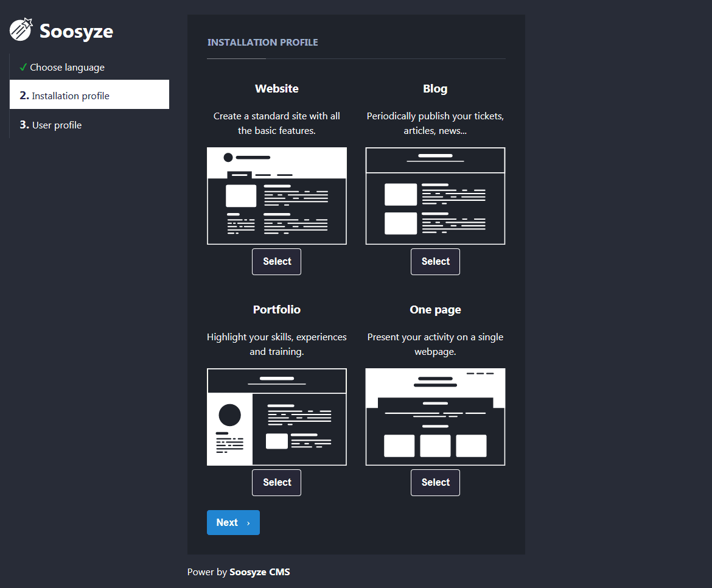
Task: Open the User profile step
Action: [57, 125]
